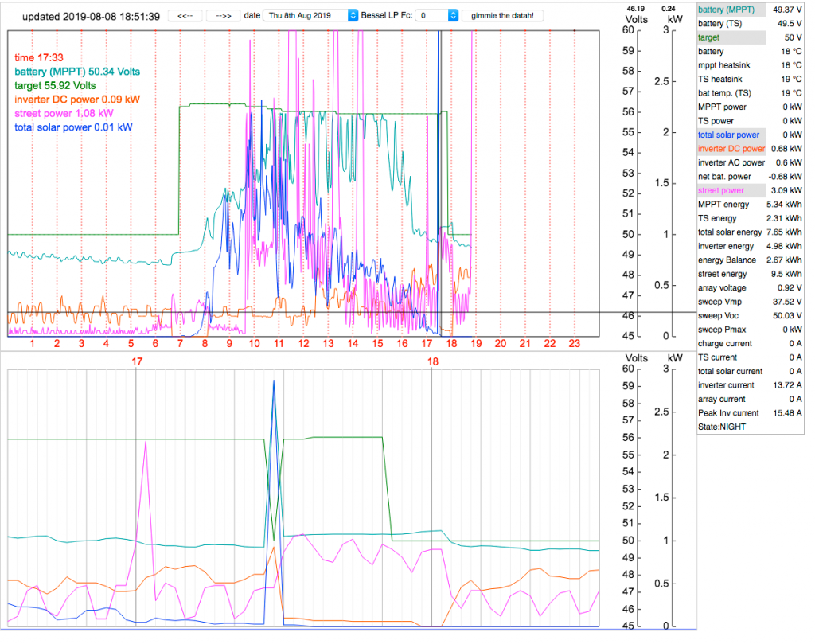
Task: Toggle the battery (MPPT) series row
Action: [x=731, y=10]
